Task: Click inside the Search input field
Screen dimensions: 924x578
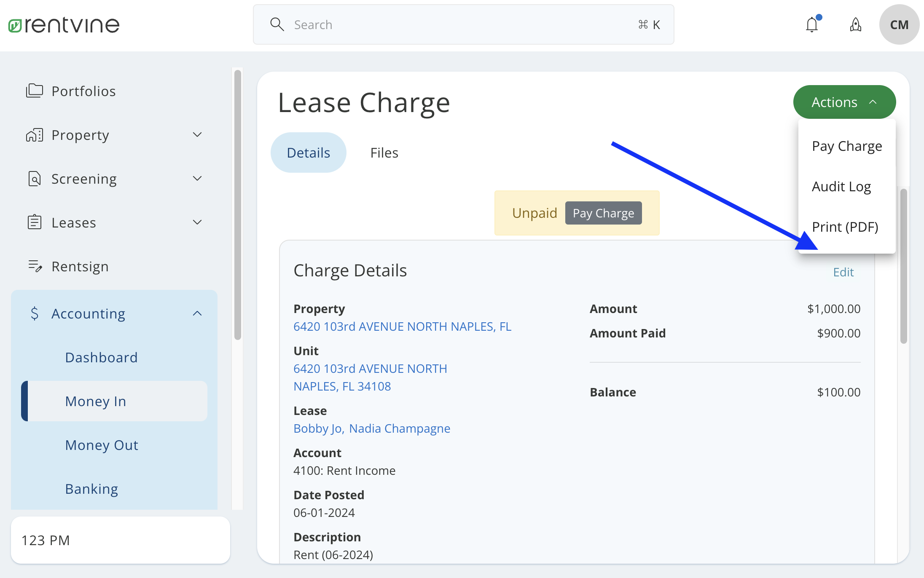Action: (x=422, y=24)
